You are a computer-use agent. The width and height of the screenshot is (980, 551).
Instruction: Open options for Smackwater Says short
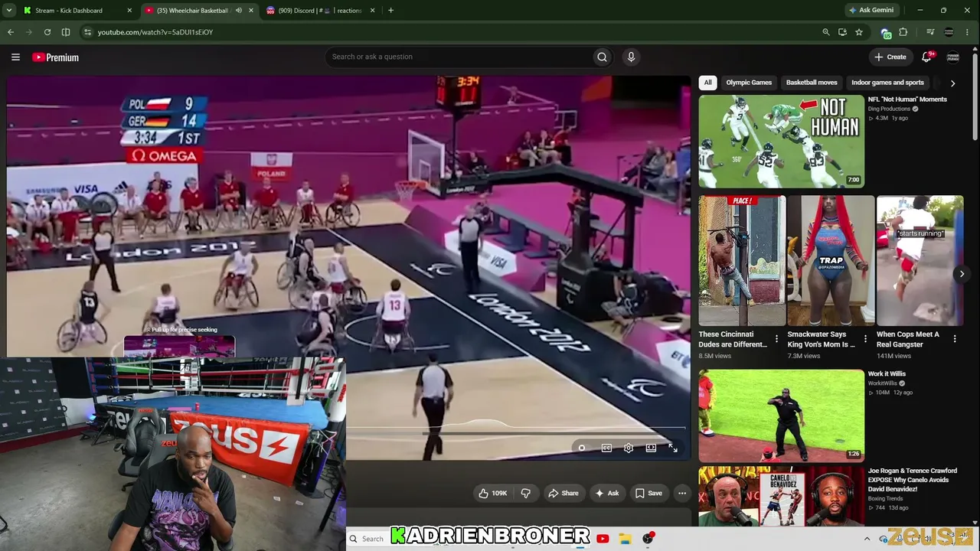(x=865, y=339)
